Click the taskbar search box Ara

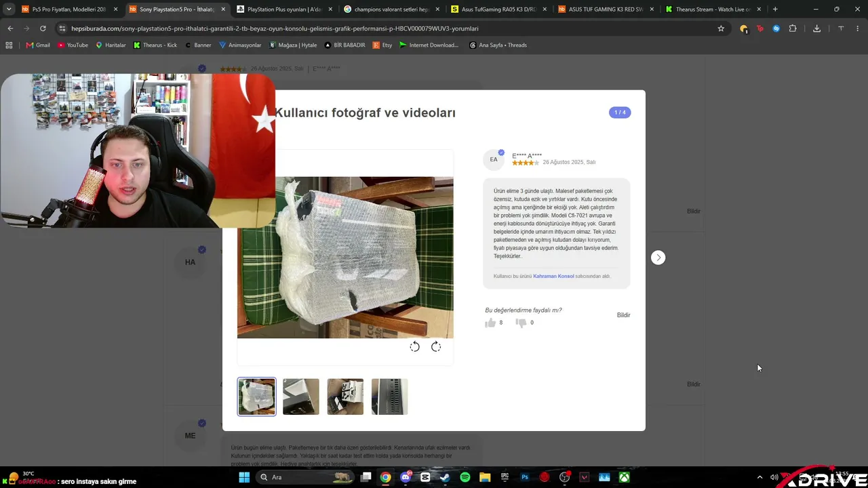(306, 477)
